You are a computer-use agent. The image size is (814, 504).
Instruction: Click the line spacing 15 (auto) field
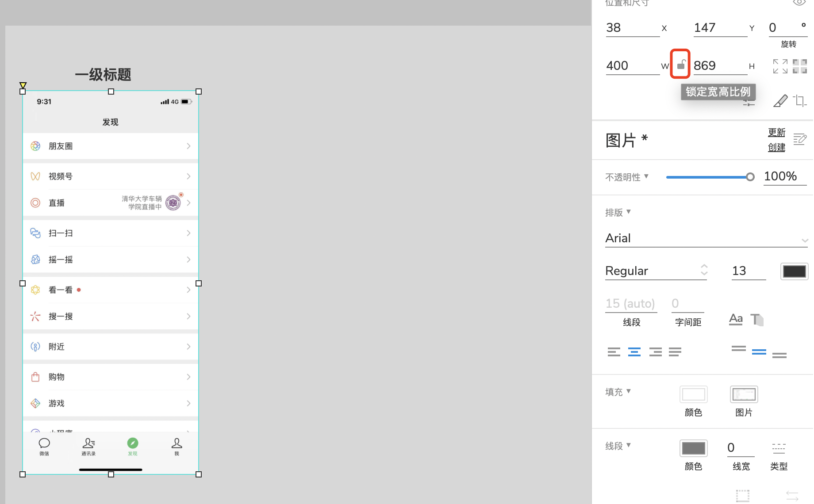click(x=631, y=304)
